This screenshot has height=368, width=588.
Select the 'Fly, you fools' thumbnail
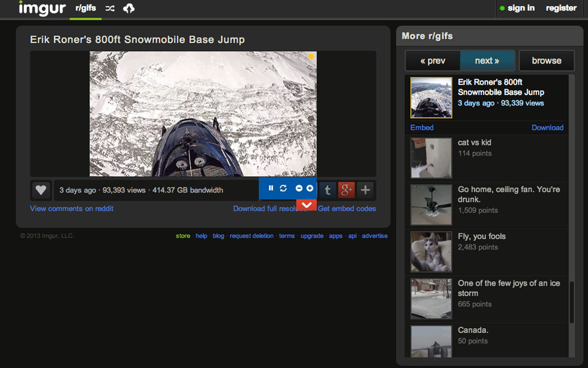431,252
